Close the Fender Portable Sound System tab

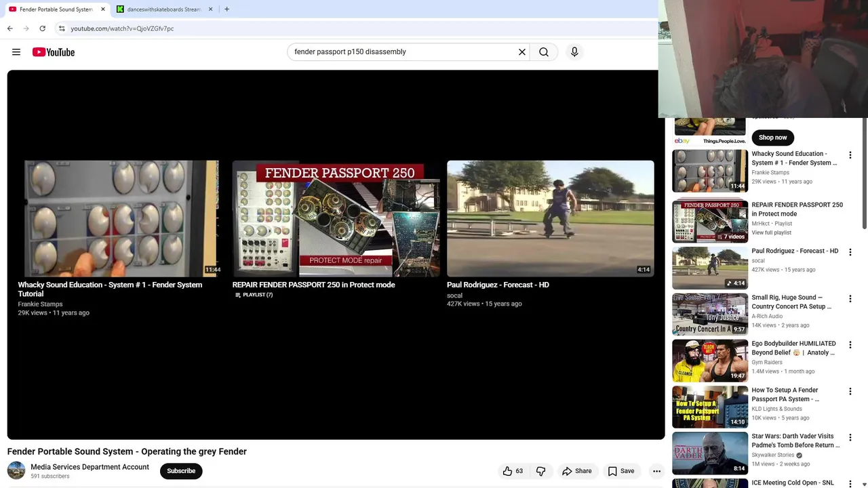click(103, 9)
